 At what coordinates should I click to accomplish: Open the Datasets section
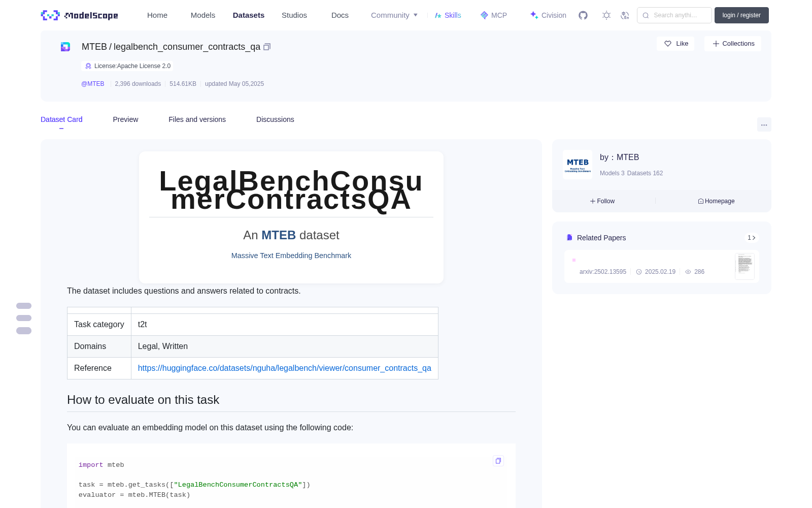[x=249, y=15]
